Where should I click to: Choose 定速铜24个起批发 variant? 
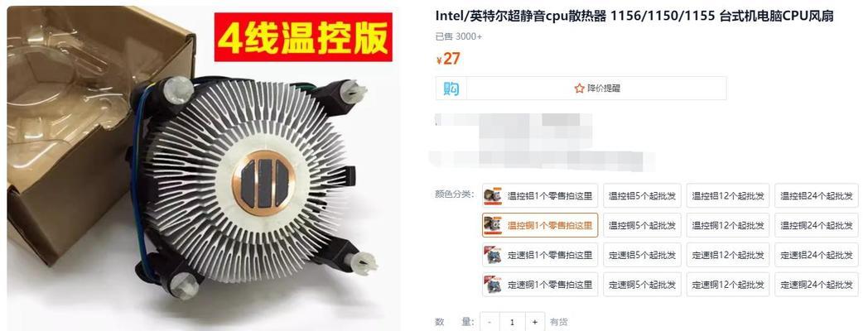(x=817, y=285)
